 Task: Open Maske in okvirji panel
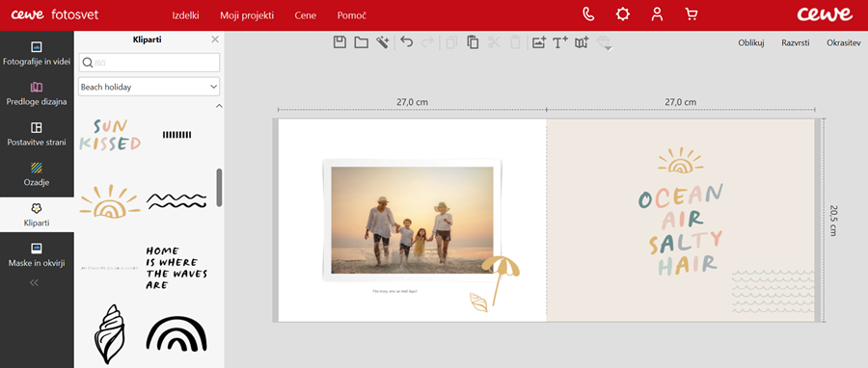(37, 254)
